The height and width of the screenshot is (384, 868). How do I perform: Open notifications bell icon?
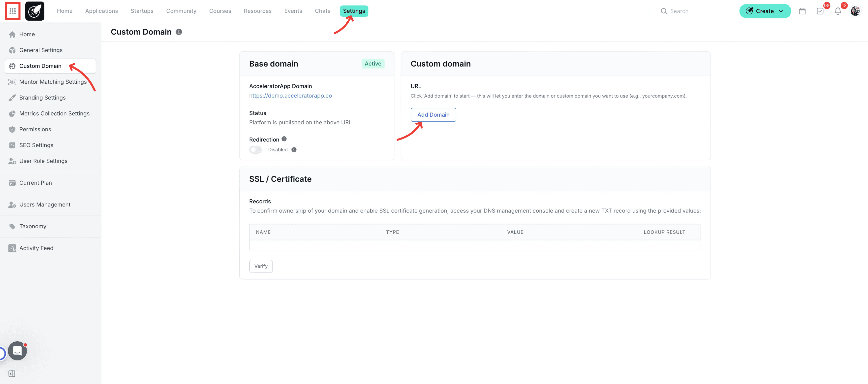pyautogui.click(x=838, y=11)
